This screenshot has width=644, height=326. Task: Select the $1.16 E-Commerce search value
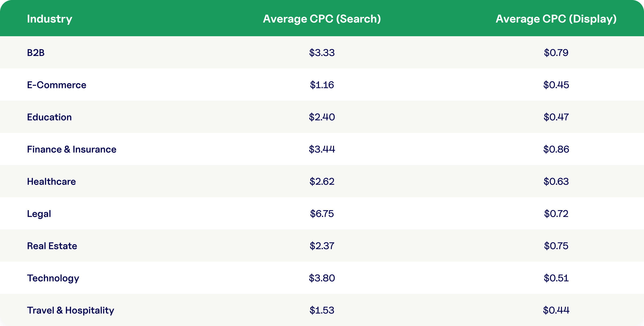pos(322,85)
